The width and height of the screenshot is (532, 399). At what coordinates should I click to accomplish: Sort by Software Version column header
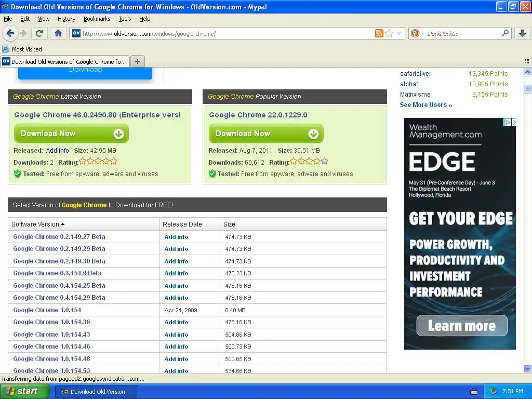click(84, 224)
